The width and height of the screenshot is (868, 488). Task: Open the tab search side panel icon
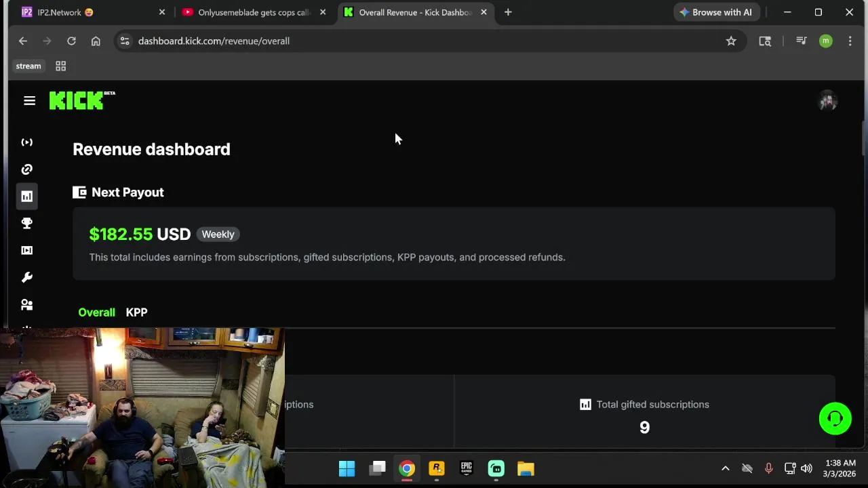pos(765,41)
